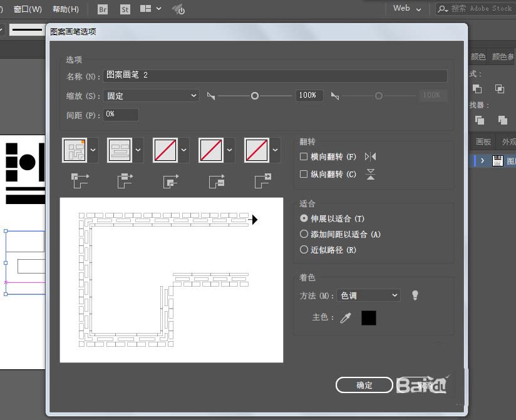Open Adobe Stock via St icon
The image size is (516, 420).
tap(125, 9)
